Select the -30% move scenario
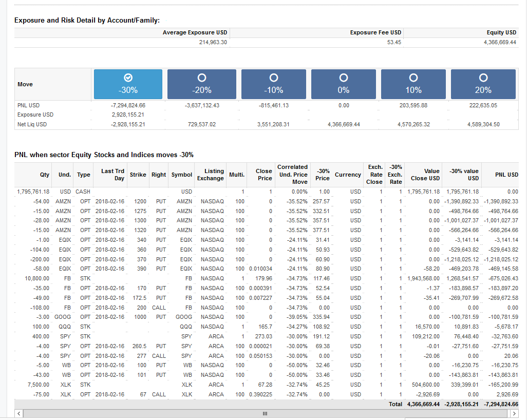Image resolution: width=527 pixels, height=420 pixels. point(128,84)
